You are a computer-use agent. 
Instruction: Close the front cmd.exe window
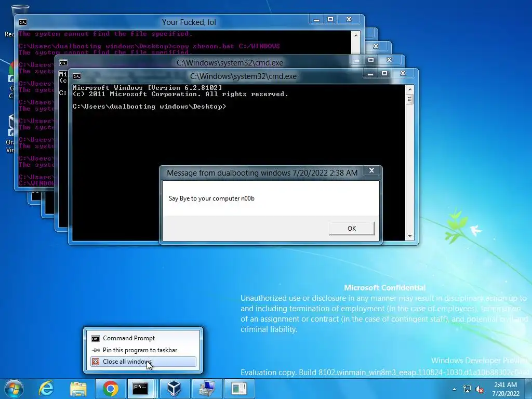click(403, 74)
